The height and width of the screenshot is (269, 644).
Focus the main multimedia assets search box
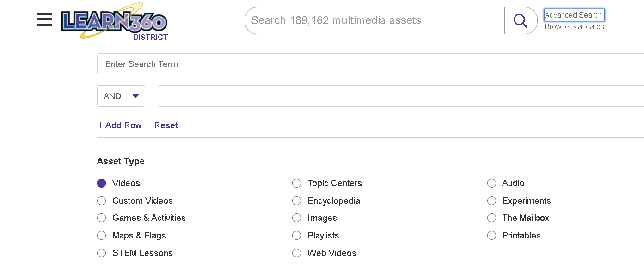374,20
